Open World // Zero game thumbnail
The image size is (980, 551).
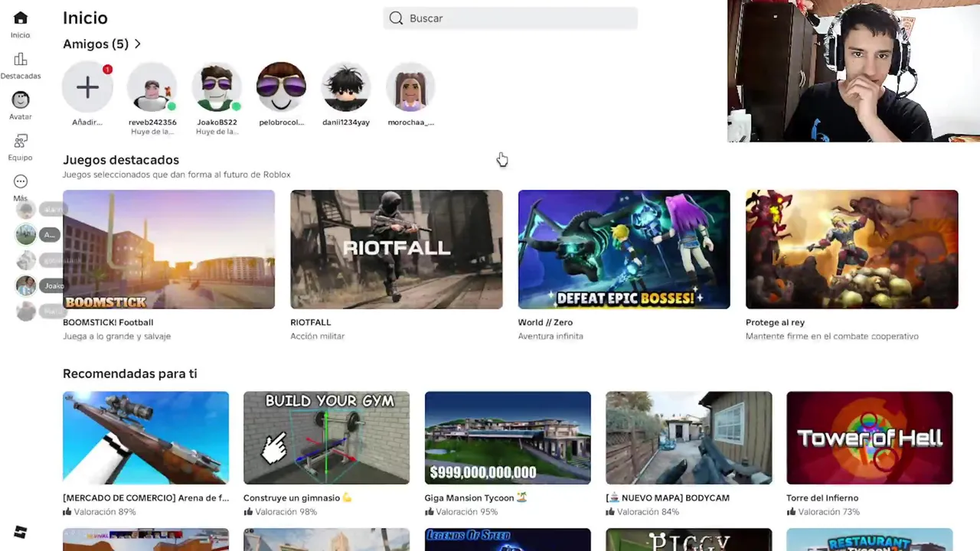pos(624,249)
